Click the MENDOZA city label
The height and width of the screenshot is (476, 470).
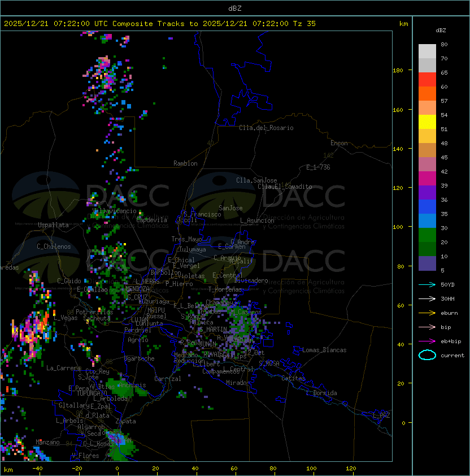pyautogui.click(x=137, y=289)
